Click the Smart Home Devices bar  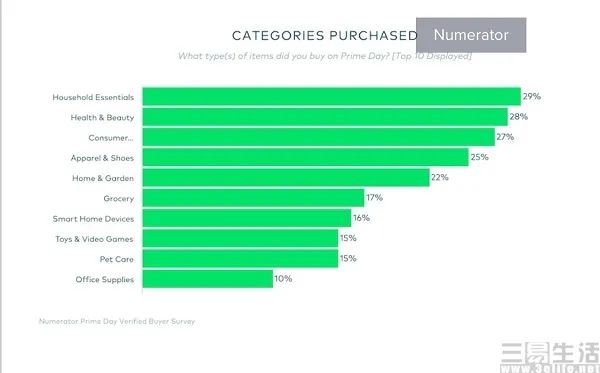tap(247, 218)
